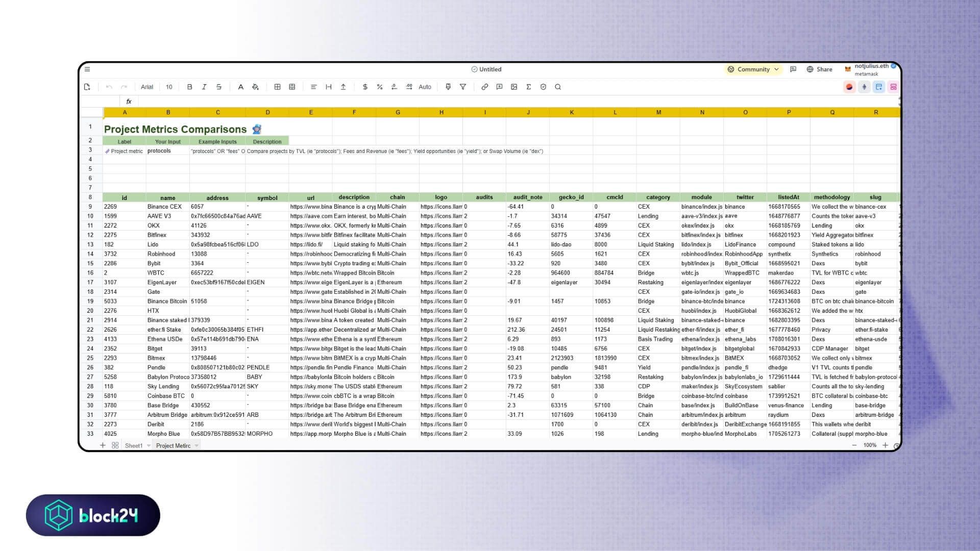Viewport: 980px width, 551px height.
Task: Click the 'Morpho Blue' name cell
Action: pos(168,434)
